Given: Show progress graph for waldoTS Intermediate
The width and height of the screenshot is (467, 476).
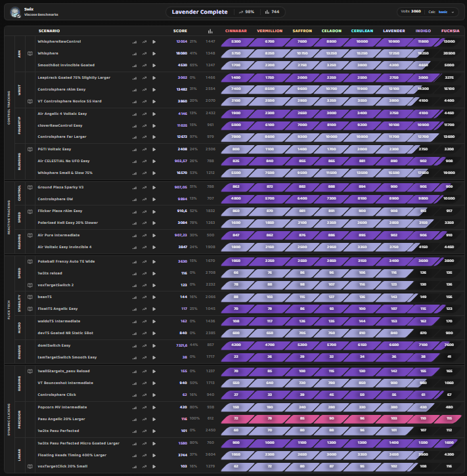Looking at the screenshot, I should pyautogui.click(x=145, y=322).
